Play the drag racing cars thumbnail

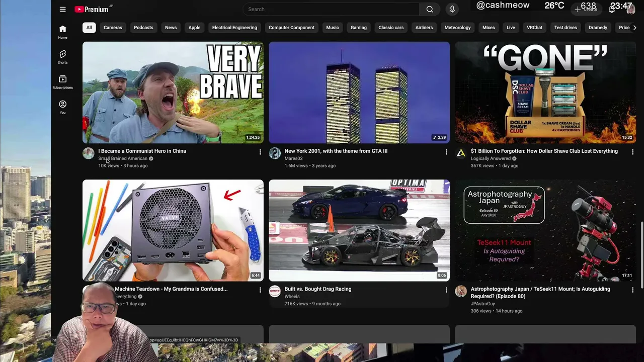(359, 230)
